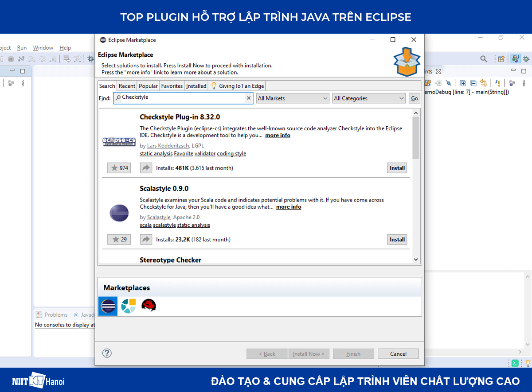Viewport: 532px width, 392px height.
Task: Open the Debug perspective icon
Action: [x=527, y=58]
